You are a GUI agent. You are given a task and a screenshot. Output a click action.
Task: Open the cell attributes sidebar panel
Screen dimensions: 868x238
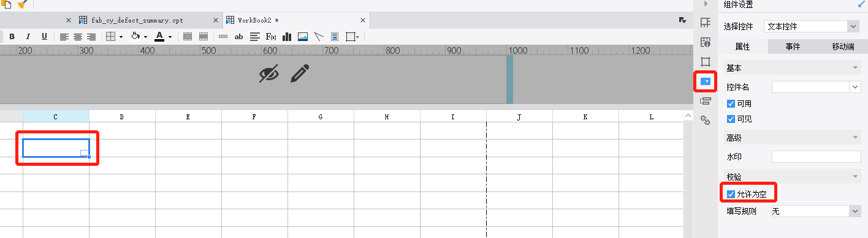pos(705,42)
